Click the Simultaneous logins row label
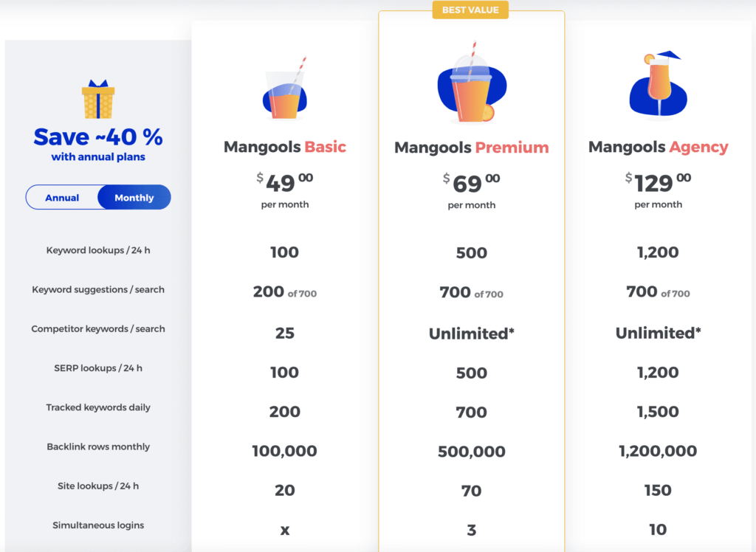This screenshot has width=756, height=552. point(98,525)
